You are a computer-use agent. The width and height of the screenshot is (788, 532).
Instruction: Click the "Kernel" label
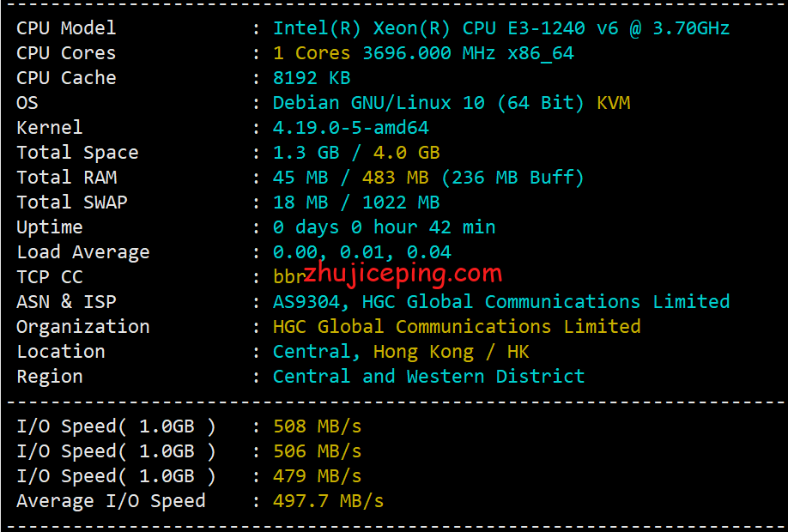coord(50,128)
